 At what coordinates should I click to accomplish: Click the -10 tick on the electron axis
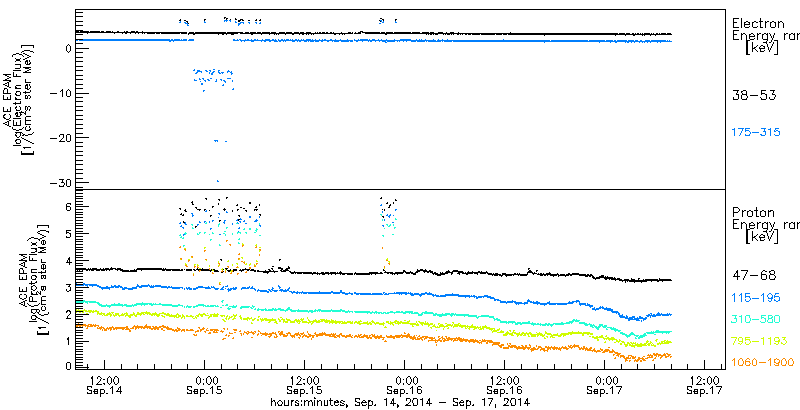pyautogui.click(x=62, y=93)
